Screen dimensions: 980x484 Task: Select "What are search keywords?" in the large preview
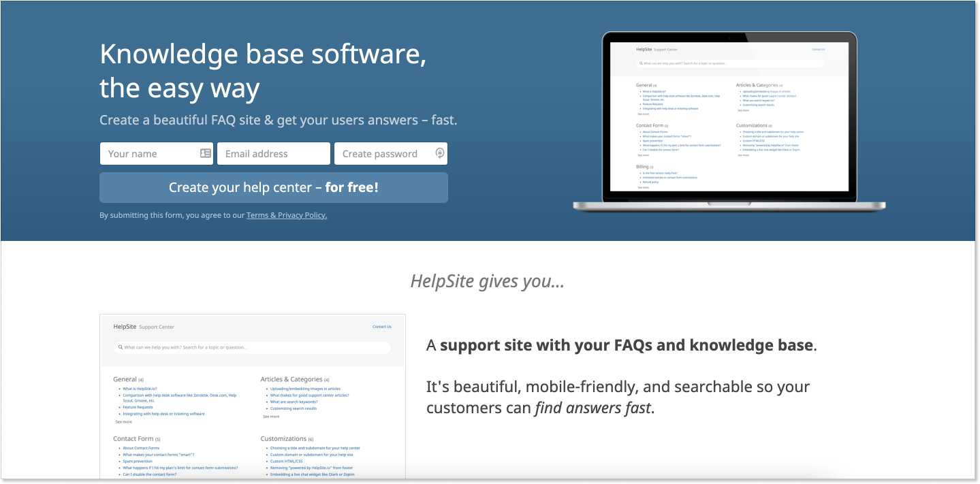(294, 402)
